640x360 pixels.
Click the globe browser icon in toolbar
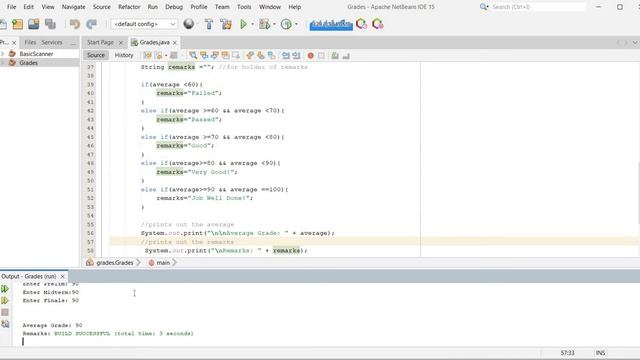pos(189,24)
